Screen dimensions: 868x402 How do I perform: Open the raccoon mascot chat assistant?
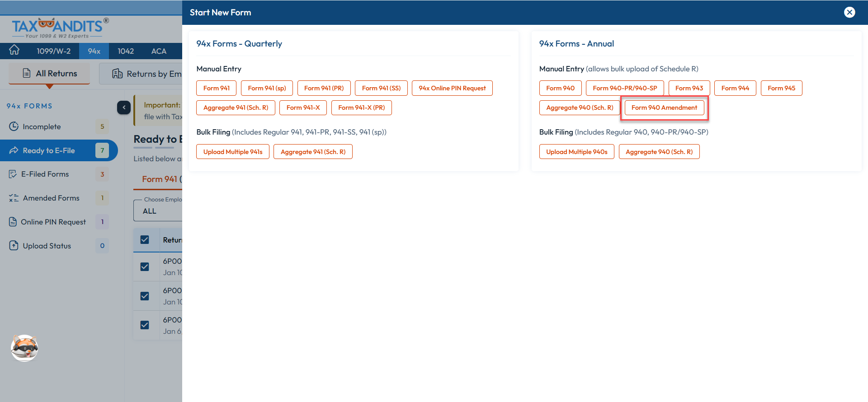click(x=24, y=348)
